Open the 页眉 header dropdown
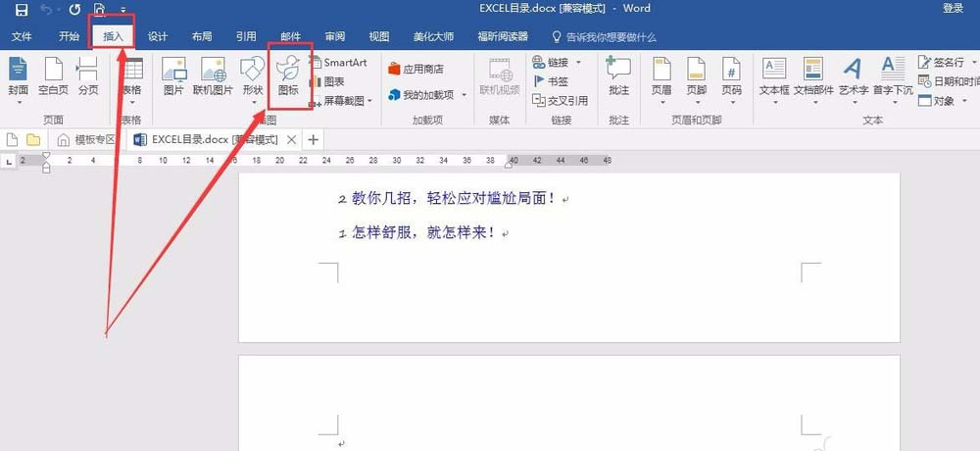 661,80
